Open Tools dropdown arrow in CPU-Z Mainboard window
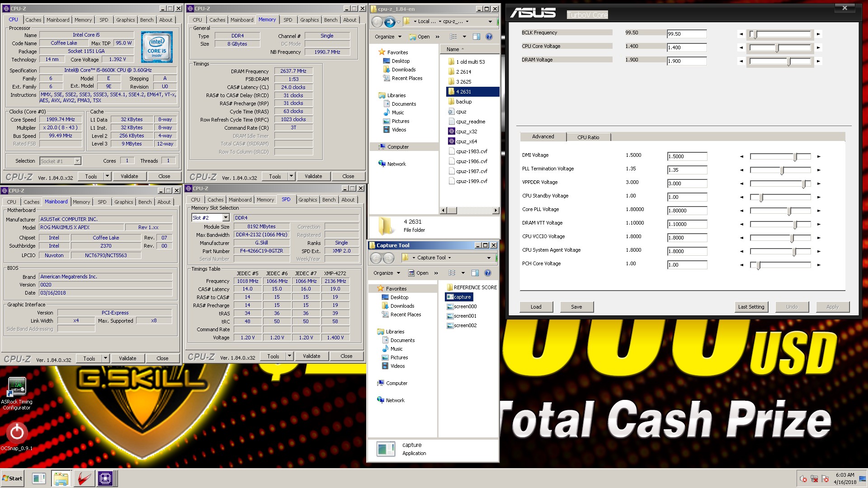This screenshot has height=488, width=868. click(x=105, y=358)
